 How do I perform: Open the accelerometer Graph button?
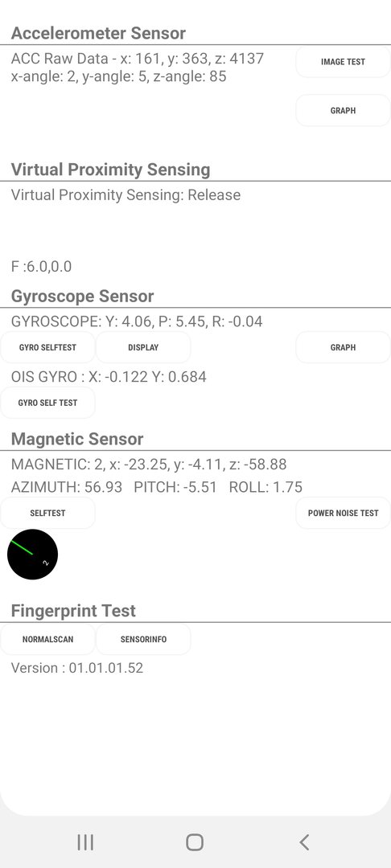pyautogui.click(x=343, y=111)
